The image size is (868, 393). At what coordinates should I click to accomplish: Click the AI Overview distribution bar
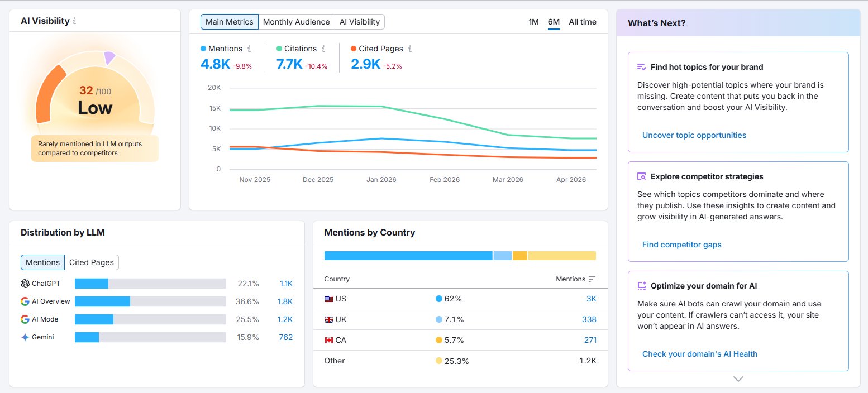coord(150,301)
